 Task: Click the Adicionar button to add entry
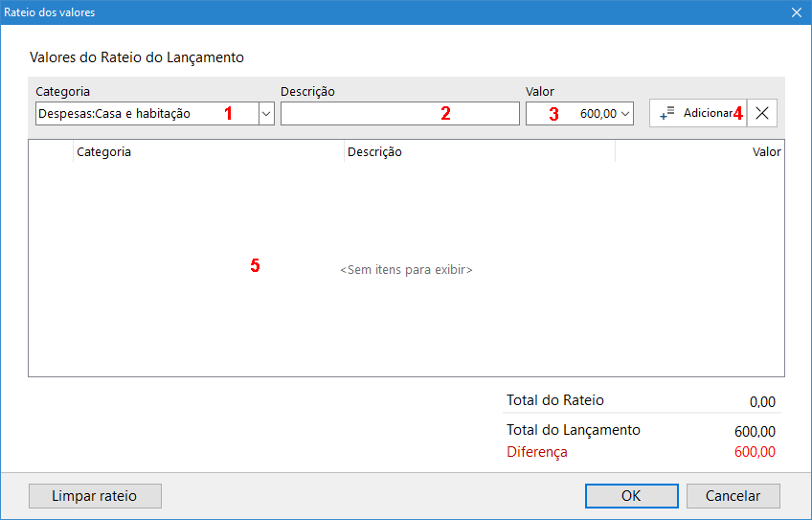pyautogui.click(x=697, y=113)
